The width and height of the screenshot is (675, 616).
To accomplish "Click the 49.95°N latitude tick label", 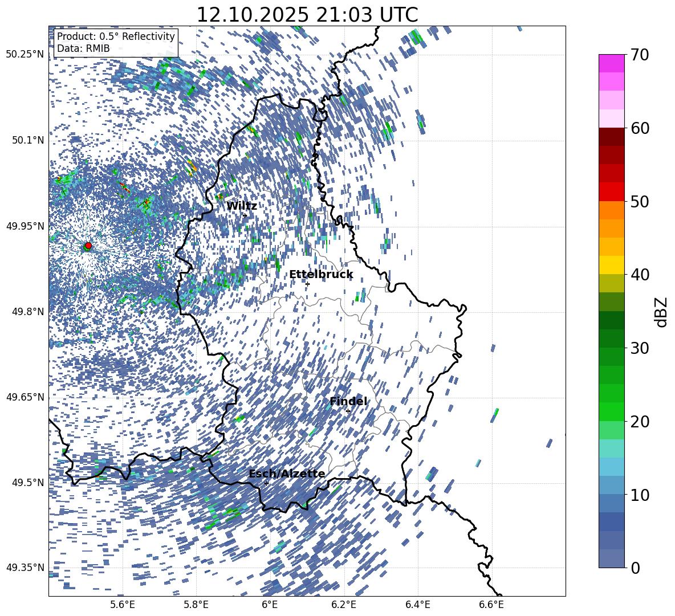I will (x=25, y=226).
